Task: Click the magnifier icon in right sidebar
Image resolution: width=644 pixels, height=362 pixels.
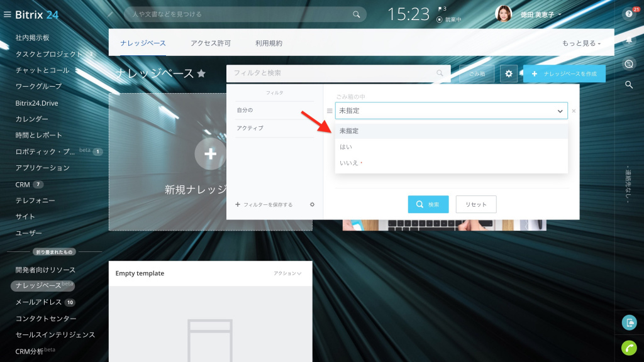Action: point(629,85)
